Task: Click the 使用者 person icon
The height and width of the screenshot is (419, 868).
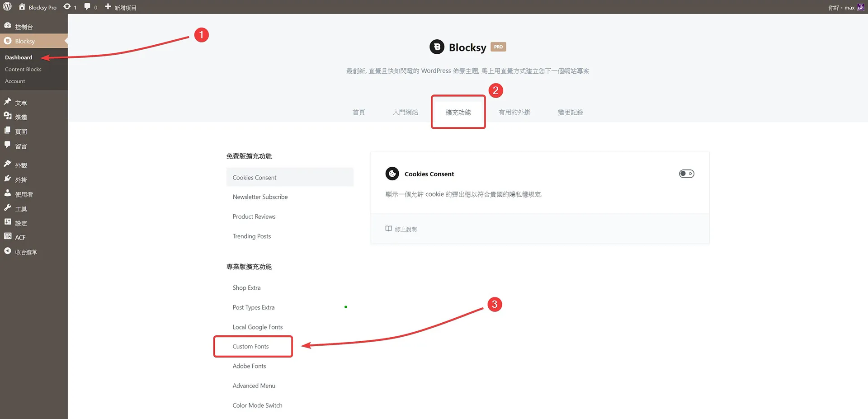Action: click(8, 193)
